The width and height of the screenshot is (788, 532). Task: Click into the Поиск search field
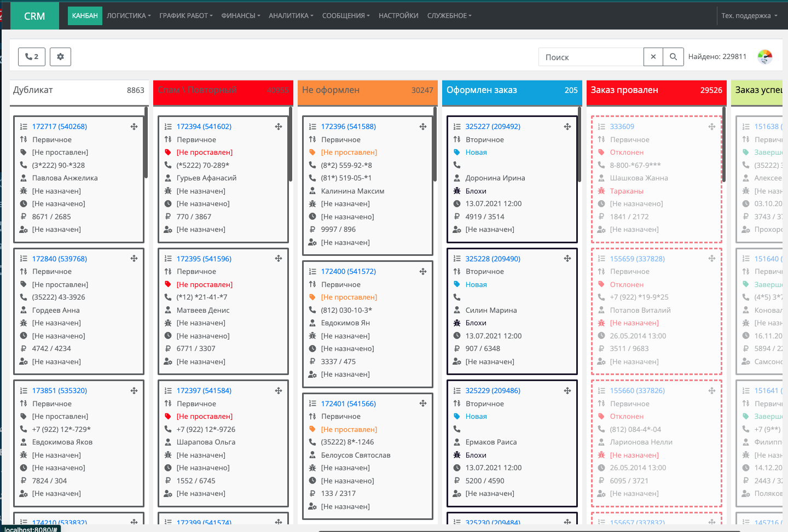click(x=591, y=57)
